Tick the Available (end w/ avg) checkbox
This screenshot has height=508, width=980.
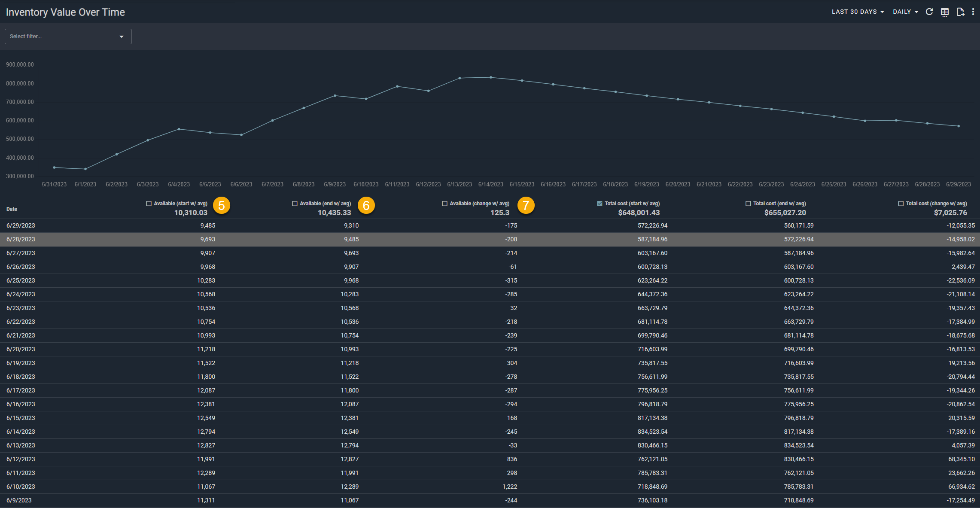coord(295,204)
